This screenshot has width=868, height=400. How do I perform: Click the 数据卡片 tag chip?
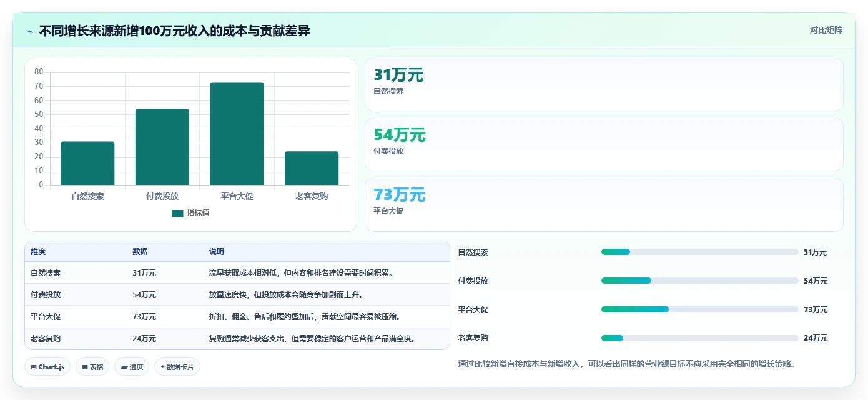click(177, 367)
